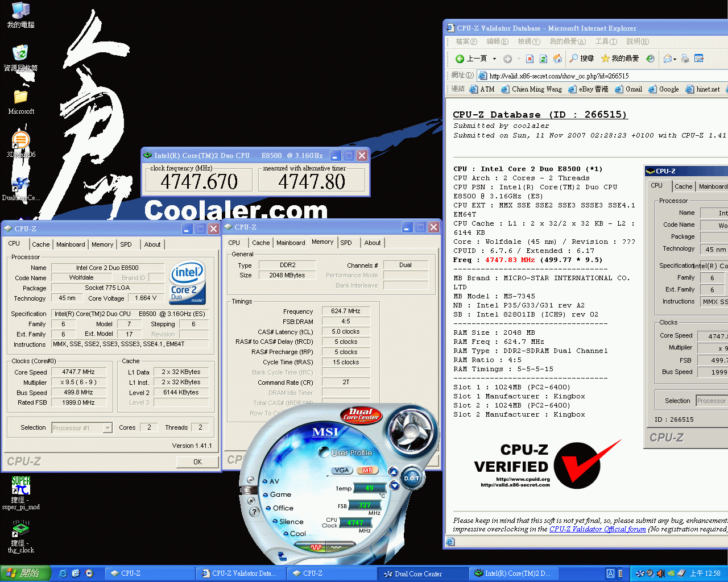
Task: Launch the DualCoreCenter desktop shortcut
Action: pyautogui.click(x=21, y=189)
